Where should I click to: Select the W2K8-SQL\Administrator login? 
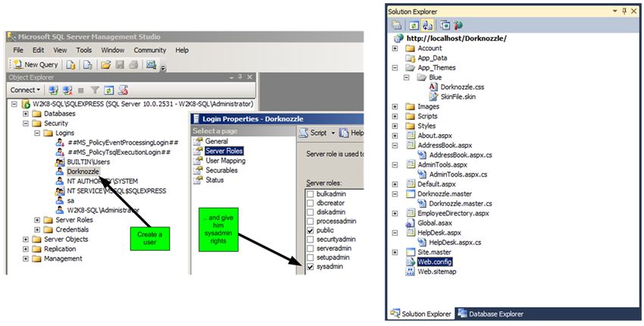[x=103, y=211]
